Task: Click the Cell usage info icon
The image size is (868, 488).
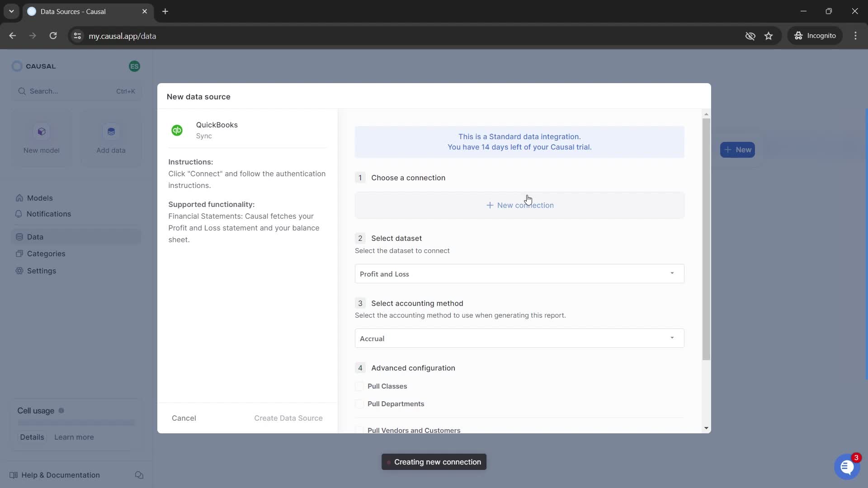Action: (x=61, y=411)
